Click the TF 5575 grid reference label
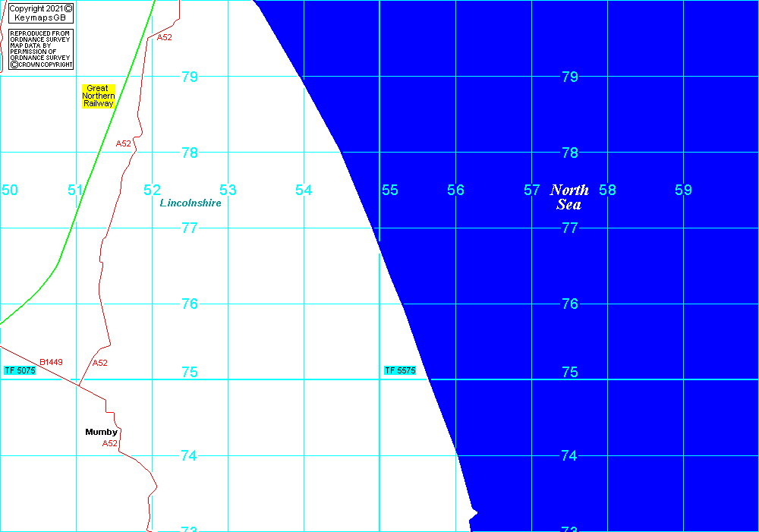Screen dimensions: 759x532 (400, 370)
